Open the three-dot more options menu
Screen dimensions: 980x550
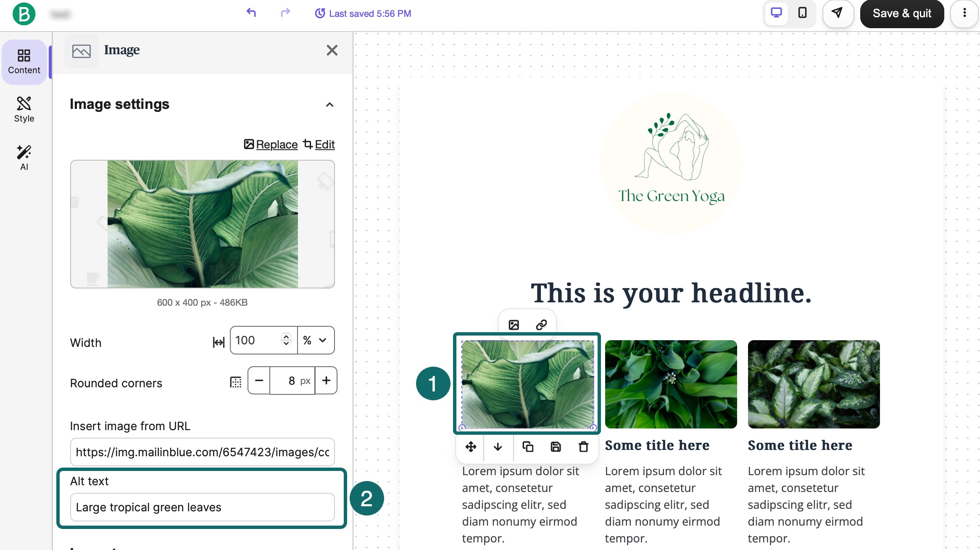click(964, 13)
